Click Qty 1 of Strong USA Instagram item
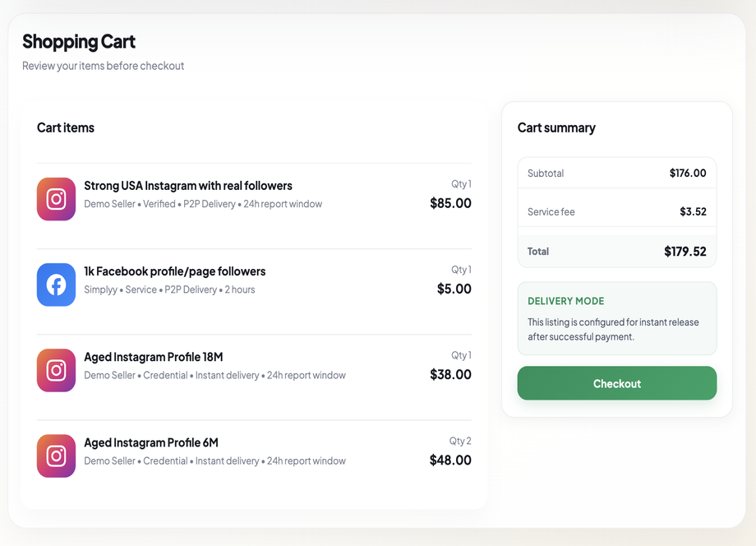Viewport: 756px width, 546px height. [x=461, y=183]
